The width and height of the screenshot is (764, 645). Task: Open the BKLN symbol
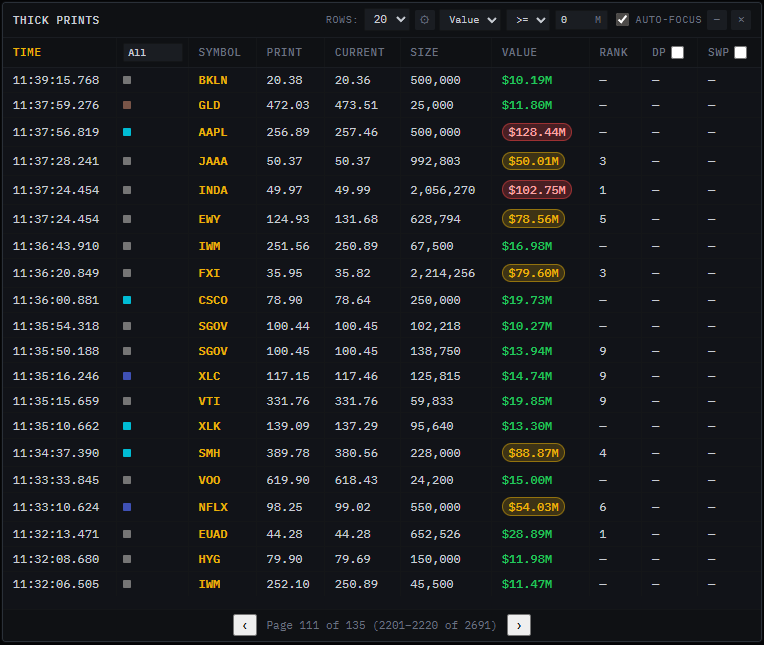pos(213,80)
